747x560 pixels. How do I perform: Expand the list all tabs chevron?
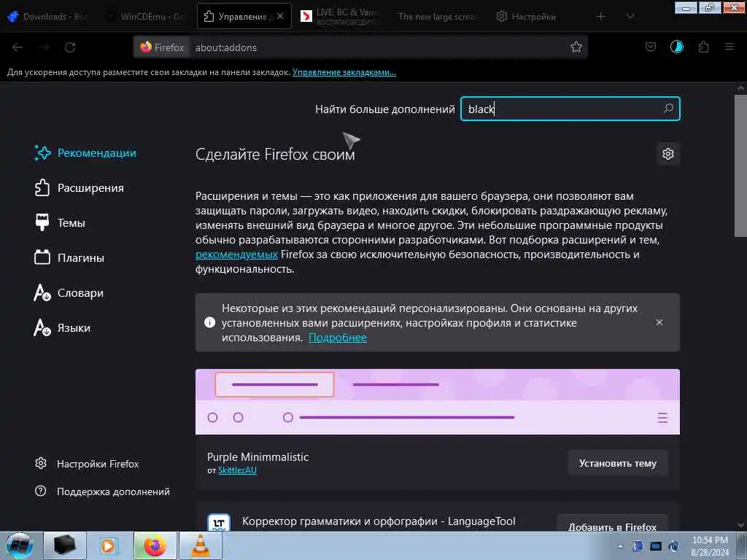630,16
